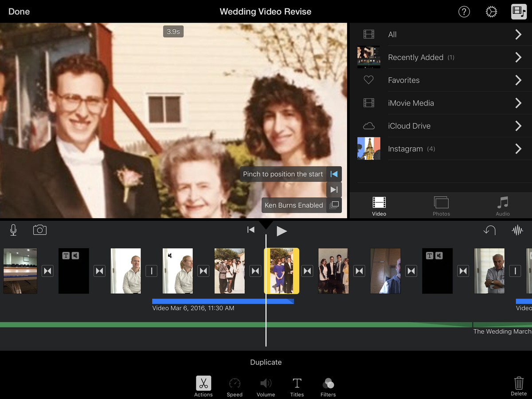532x399 pixels.
Task: Select the formal group photo clip
Action: pyautogui.click(x=333, y=271)
